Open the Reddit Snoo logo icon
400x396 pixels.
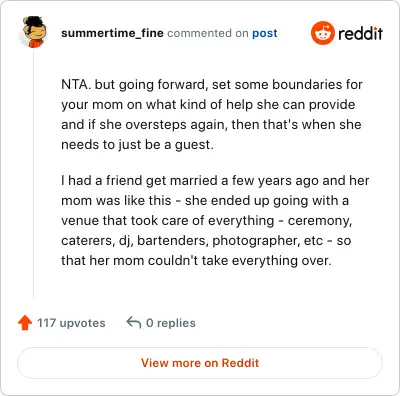[x=322, y=33]
